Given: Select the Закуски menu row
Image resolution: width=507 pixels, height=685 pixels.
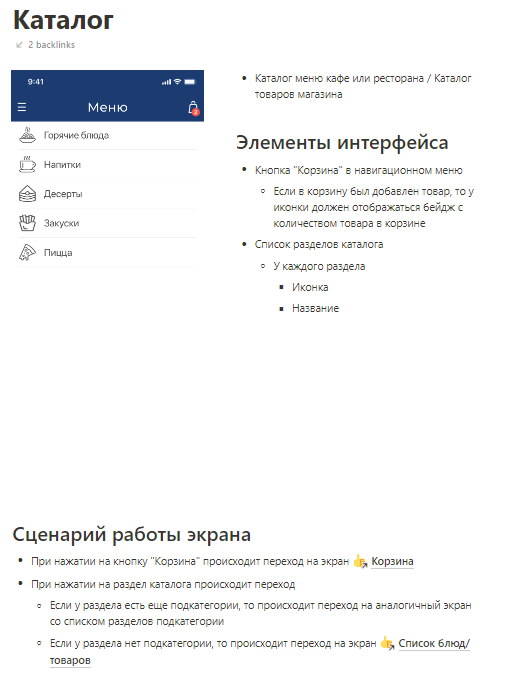Looking at the screenshot, I should point(107,223).
